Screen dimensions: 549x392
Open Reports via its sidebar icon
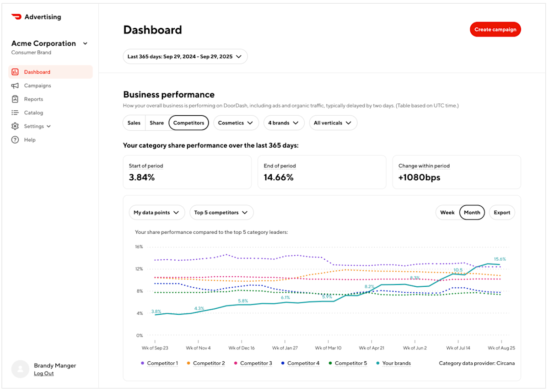click(16, 99)
